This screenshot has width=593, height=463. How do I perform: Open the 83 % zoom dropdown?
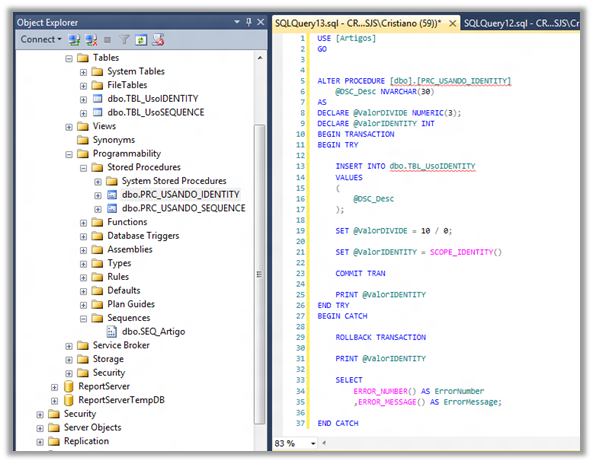pyautogui.click(x=313, y=443)
